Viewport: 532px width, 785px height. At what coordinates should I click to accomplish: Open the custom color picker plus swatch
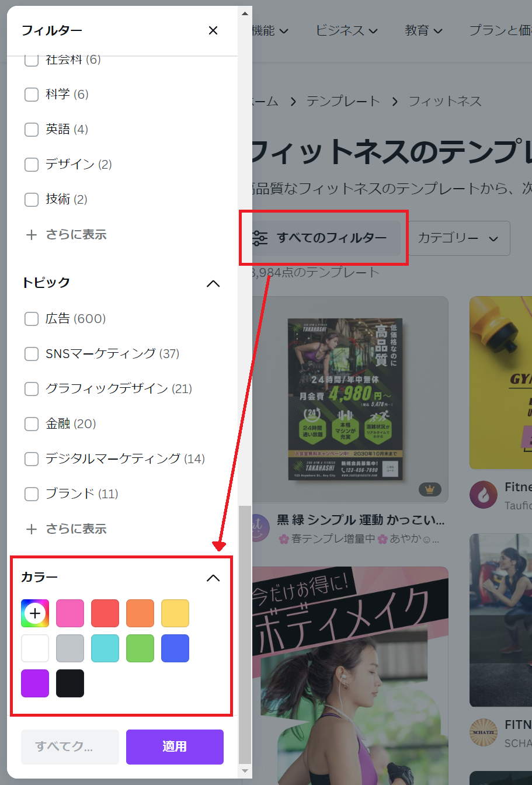[x=35, y=613]
